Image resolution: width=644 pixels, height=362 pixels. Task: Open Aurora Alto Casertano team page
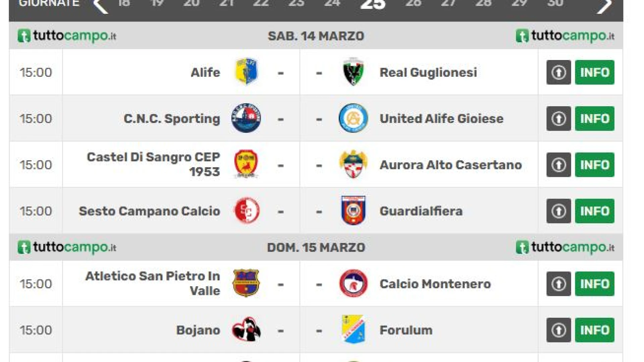point(450,165)
